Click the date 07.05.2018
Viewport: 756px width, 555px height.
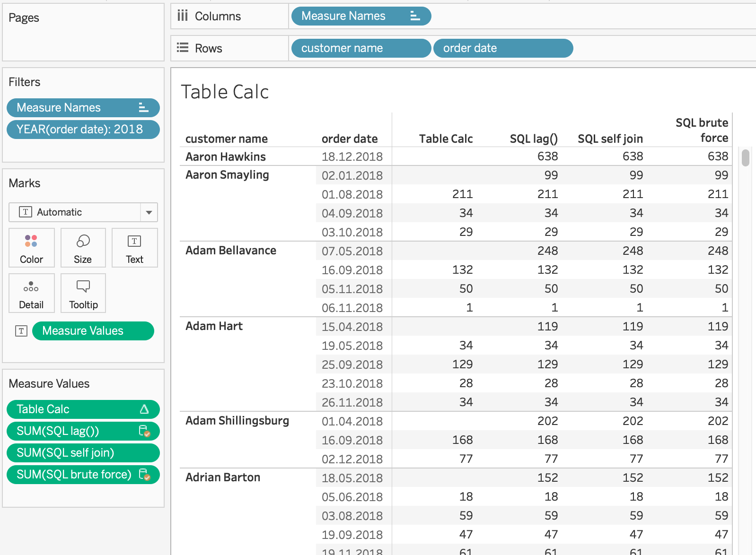352,251
